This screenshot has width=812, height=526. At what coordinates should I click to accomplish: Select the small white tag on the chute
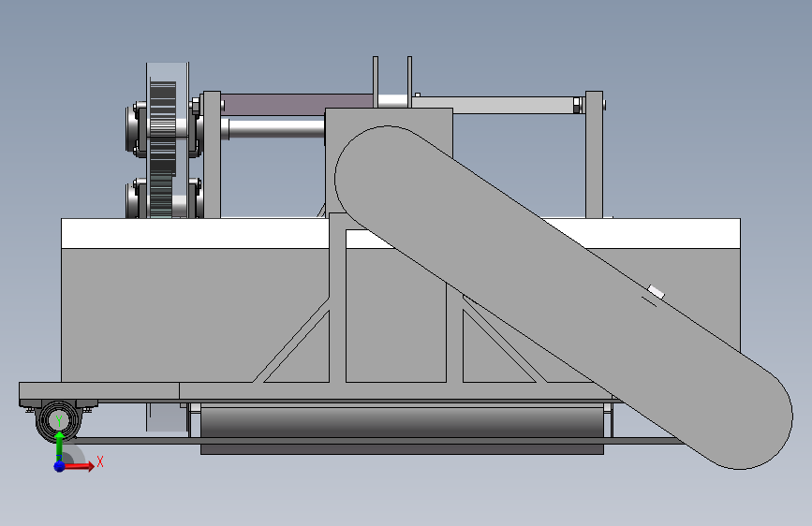[657, 291]
